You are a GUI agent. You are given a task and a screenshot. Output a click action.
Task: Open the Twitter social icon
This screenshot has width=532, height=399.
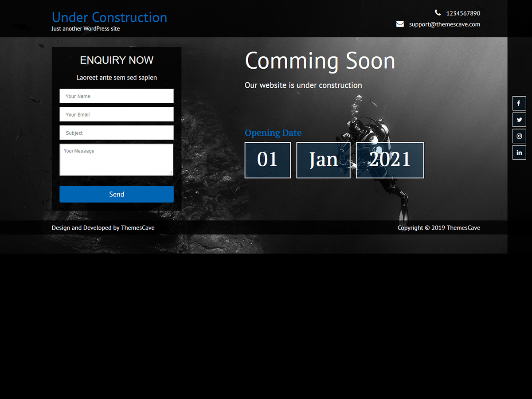519,119
